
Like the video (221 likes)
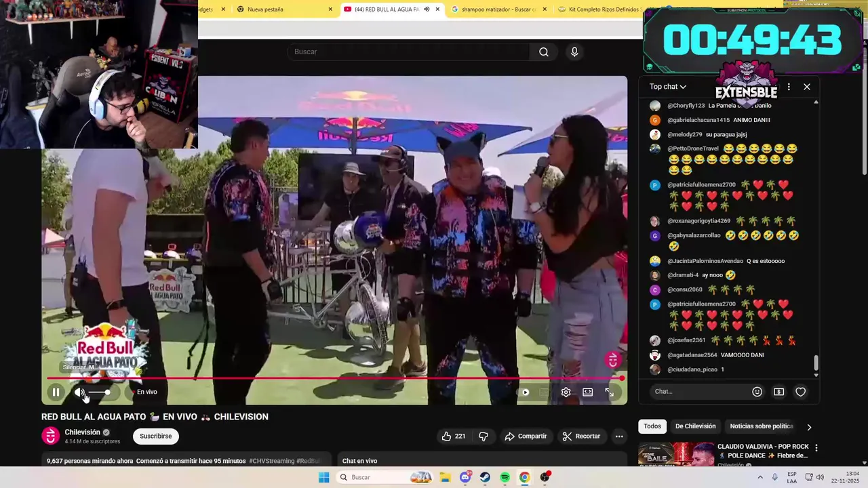point(453,436)
